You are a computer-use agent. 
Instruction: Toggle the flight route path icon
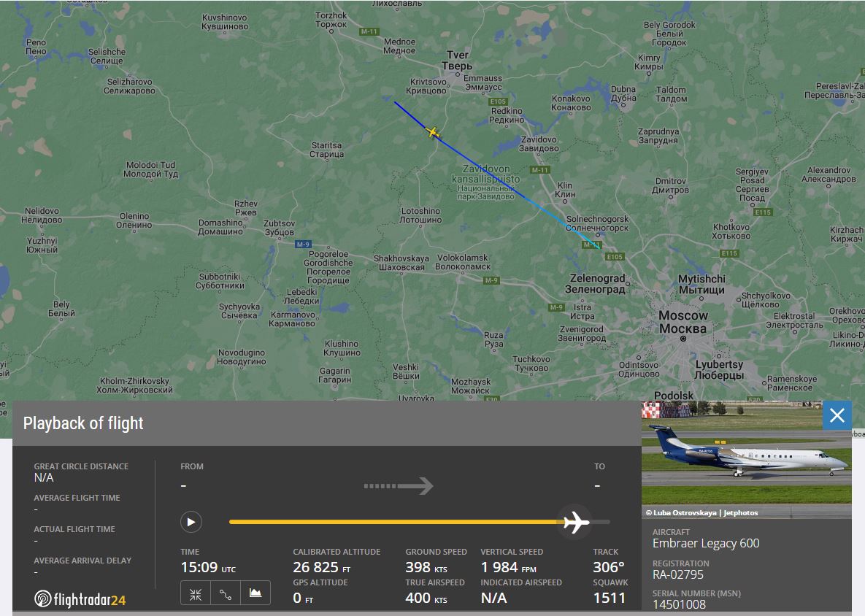[226, 594]
